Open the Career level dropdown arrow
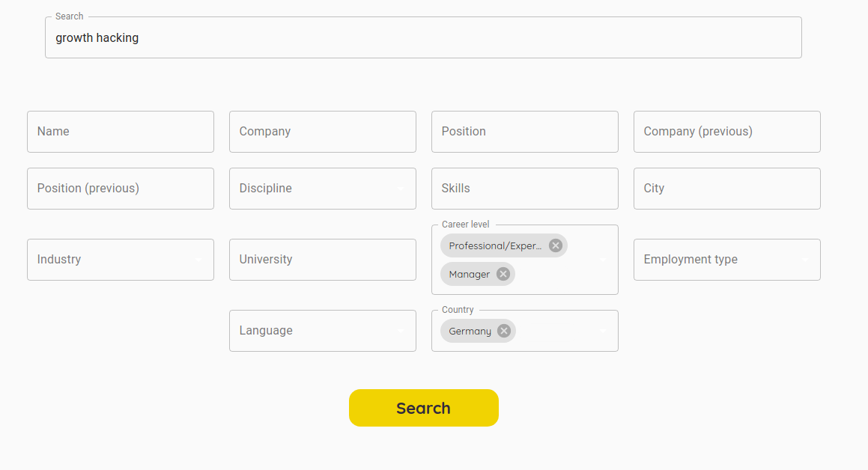 point(603,260)
